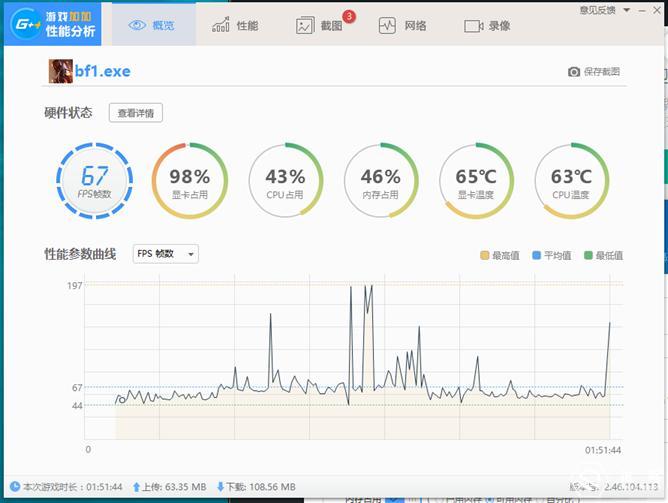
Task: Expand the dropdown arrow next to 意见反馈
Action: [x=627, y=10]
